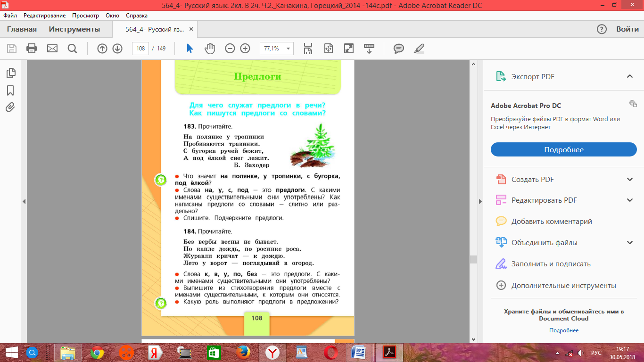Click the Экспорт PDF tool icon
The image size is (644, 362).
click(500, 76)
